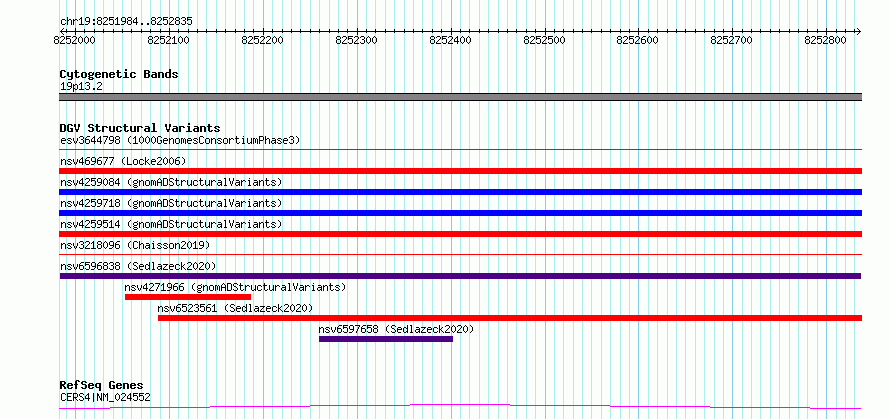Click the 8252200 ruler tick label
Viewport: 890px width, 419px height.
click(x=263, y=41)
